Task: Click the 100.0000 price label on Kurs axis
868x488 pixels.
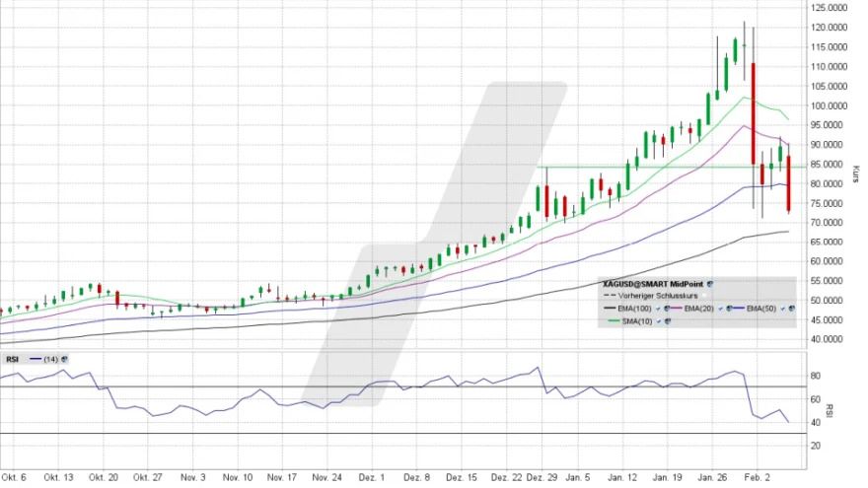Action: [x=832, y=105]
